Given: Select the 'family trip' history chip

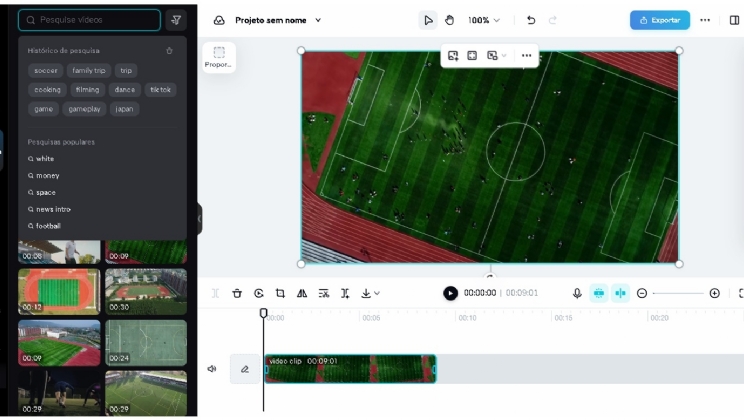Looking at the screenshot, I should click(89, 71).
